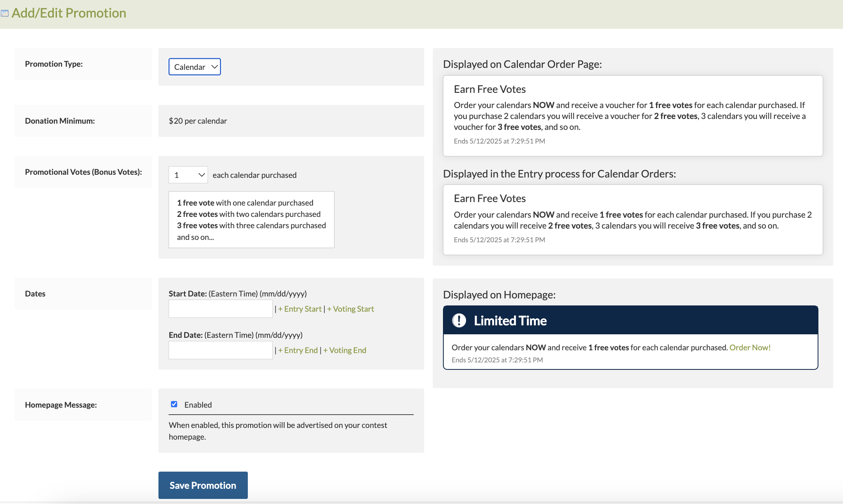Click the calendar icon beside Add/Edit Promotion title
The image size is (843, 504).
[x=5, y=14]
